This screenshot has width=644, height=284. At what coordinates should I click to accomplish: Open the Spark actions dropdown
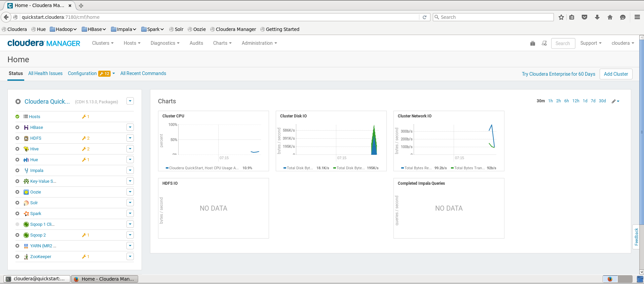point(130,213)
